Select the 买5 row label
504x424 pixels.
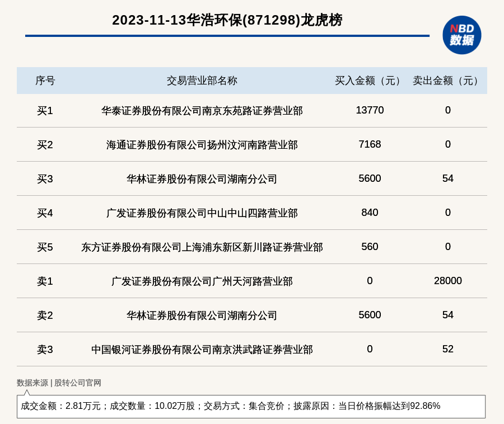(45, 247)
